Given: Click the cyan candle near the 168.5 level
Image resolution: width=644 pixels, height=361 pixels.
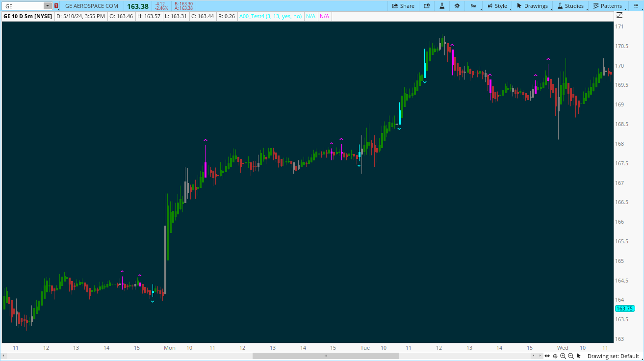Looking at the screenshot, I should (x=400, y=117).
